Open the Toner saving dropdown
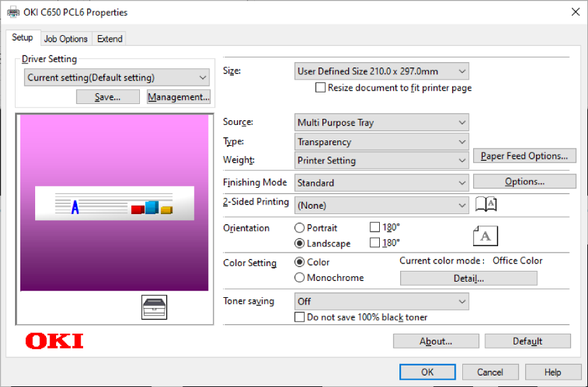The image size is (588, 387). [x=381, y=302]
